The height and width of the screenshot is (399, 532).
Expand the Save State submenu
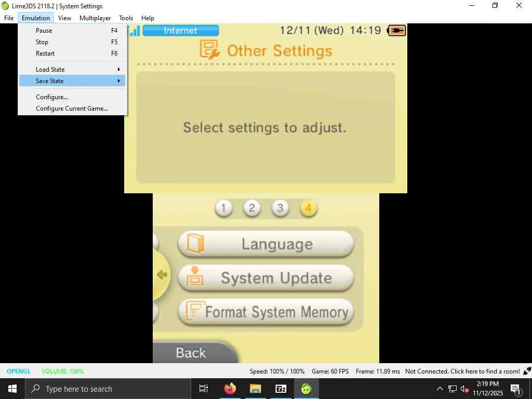coord(72,81)
